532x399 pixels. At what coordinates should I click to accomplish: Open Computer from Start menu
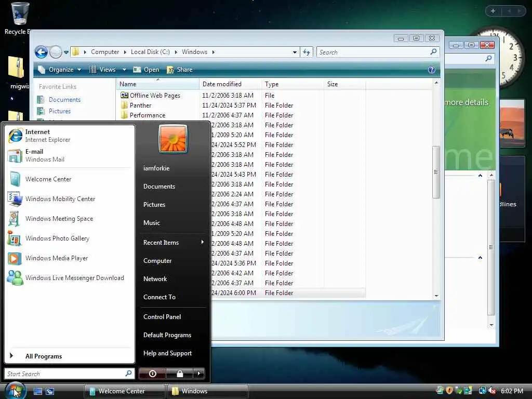point(173,261)
